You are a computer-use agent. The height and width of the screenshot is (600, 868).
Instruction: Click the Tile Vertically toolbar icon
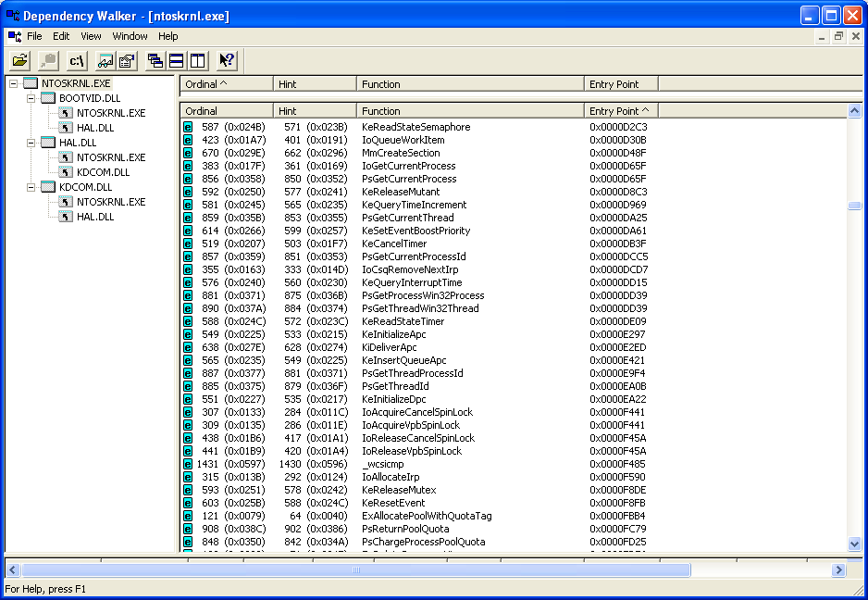(x=198, y=60)
